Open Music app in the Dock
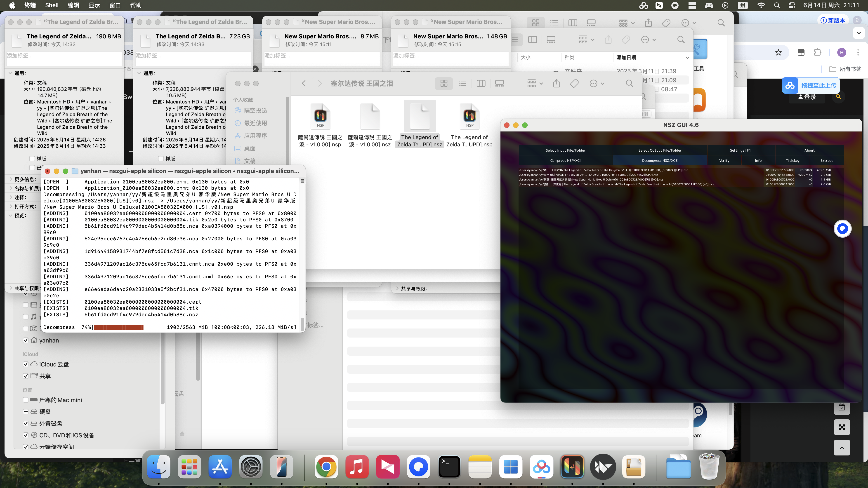Screen dimensions: 868x488 (x=357, y=467)
